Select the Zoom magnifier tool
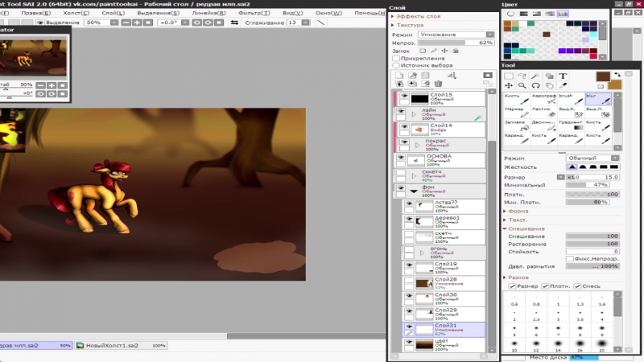The width and height of the screenshot is (644, 362). pos(522,85)
